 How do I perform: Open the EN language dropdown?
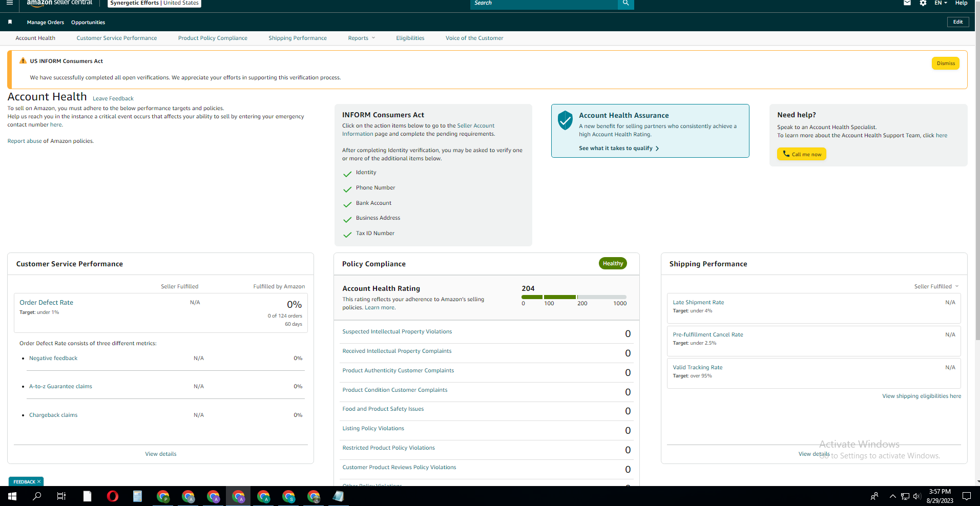tap(941, 3)
